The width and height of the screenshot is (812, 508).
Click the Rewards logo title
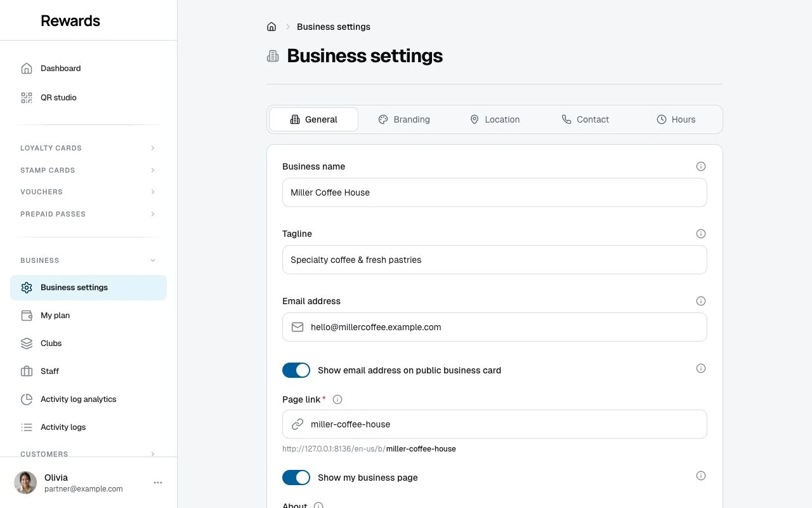[x=70, y=21]
